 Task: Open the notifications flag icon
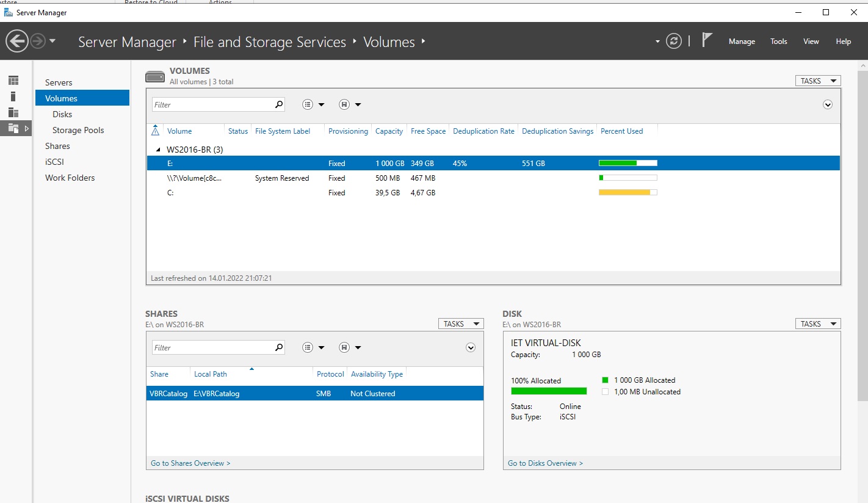[707, 40]
